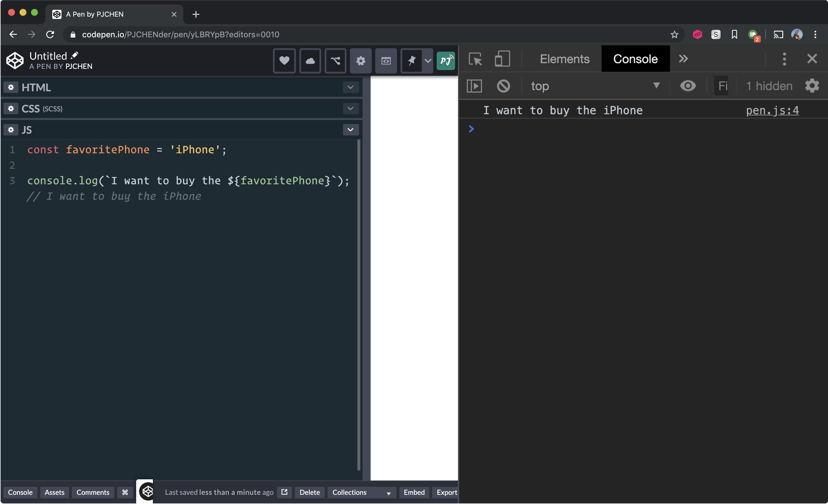Screen dimensions: 828x504
Task: Edit pen title via pencil icon
Action: pyautogui.click(x=75, y=55)
